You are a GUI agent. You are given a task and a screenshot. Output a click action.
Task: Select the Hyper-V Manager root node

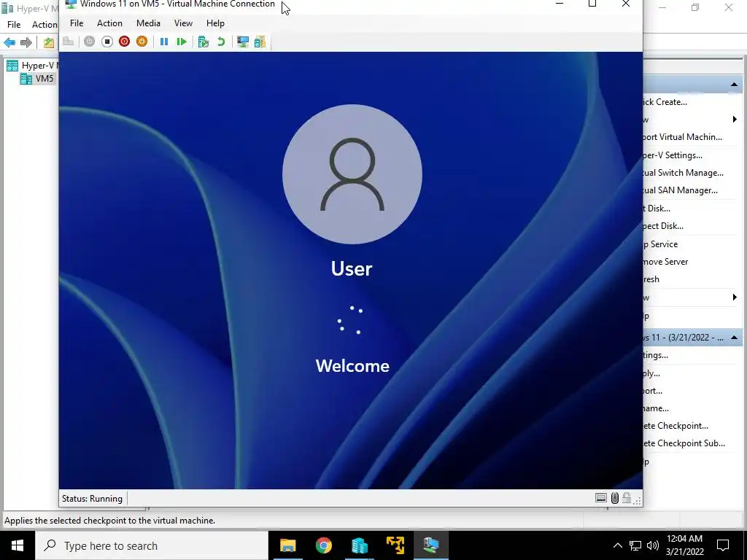click(x=40, y=66)
